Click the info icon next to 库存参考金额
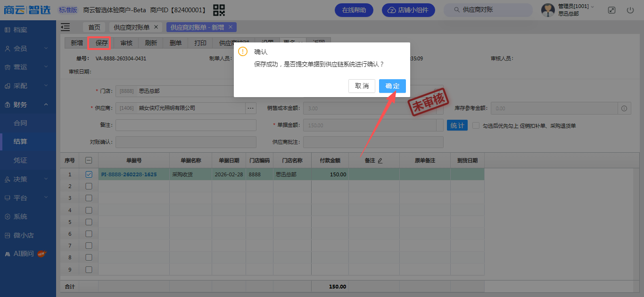Image resolution: width=644 pixels, height=297 pixels. (x=624, y=108)
